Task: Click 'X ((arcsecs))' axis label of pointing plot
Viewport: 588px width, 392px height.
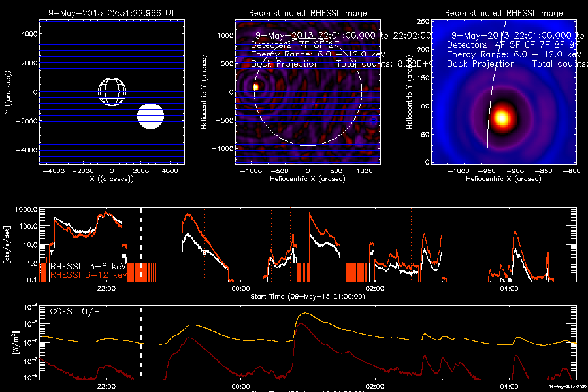Action: [x=112, y=179]
